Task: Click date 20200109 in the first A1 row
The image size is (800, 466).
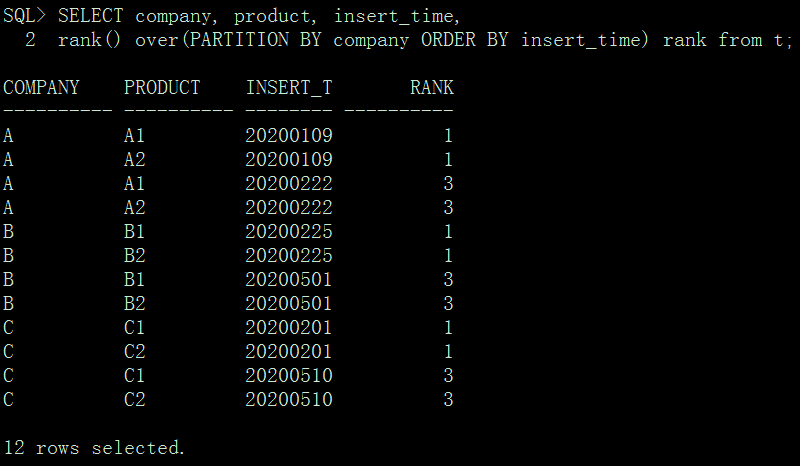Action: pyautogui.click(x=289, y=136)
